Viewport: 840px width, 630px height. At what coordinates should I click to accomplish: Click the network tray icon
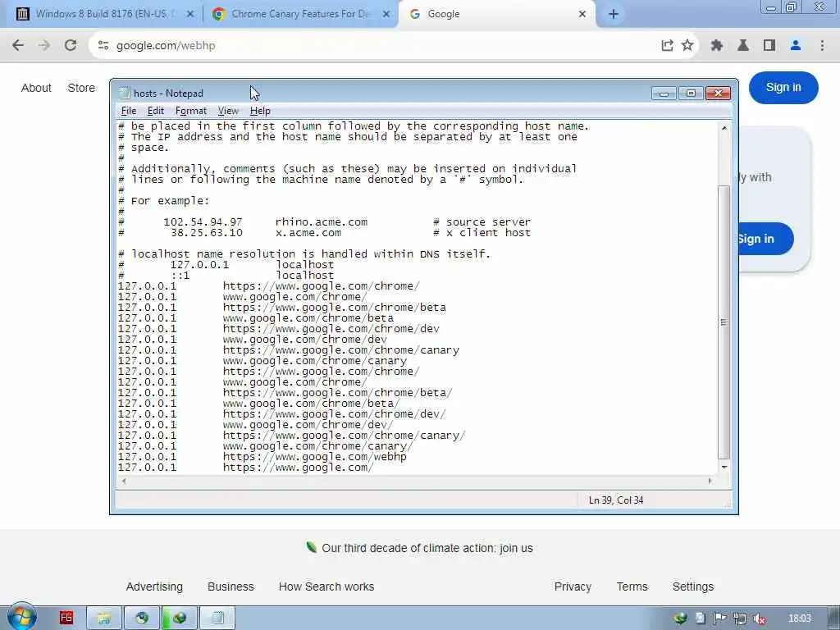[x=740, y=619]
